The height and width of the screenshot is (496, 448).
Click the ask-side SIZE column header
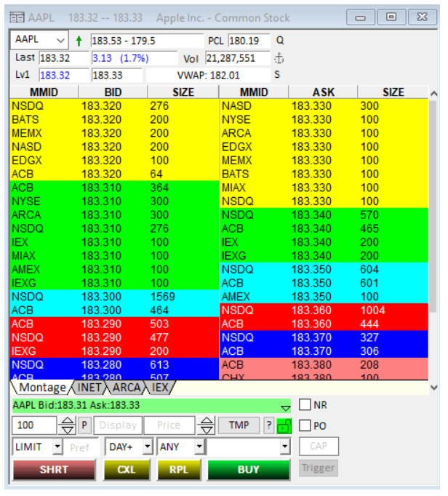tap(393, 92)
